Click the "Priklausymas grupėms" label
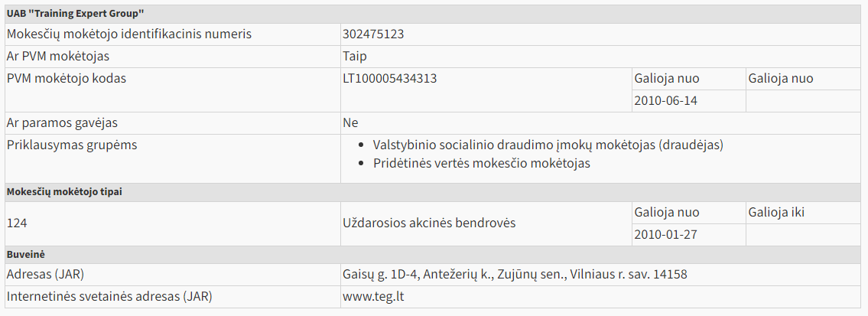 coord(72,145)
